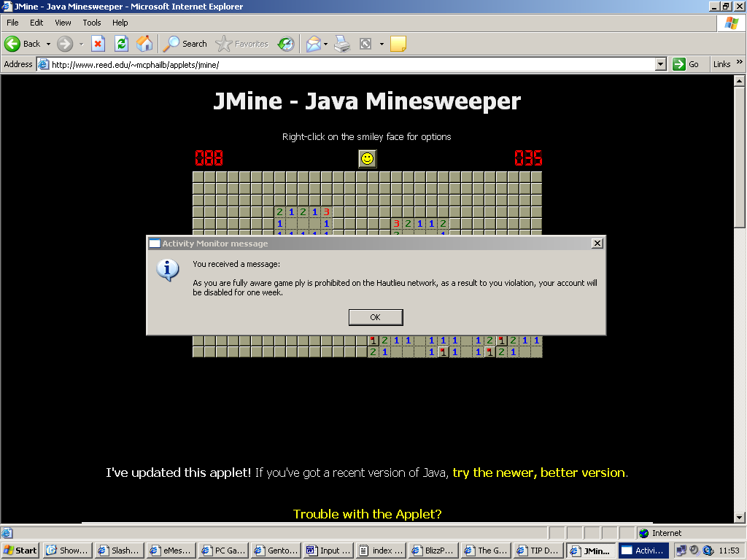The height and width of the screenshot is (560, 747).
Task: Open 'Trouble with the Applet?' link
Action: (x=368, y=514)
